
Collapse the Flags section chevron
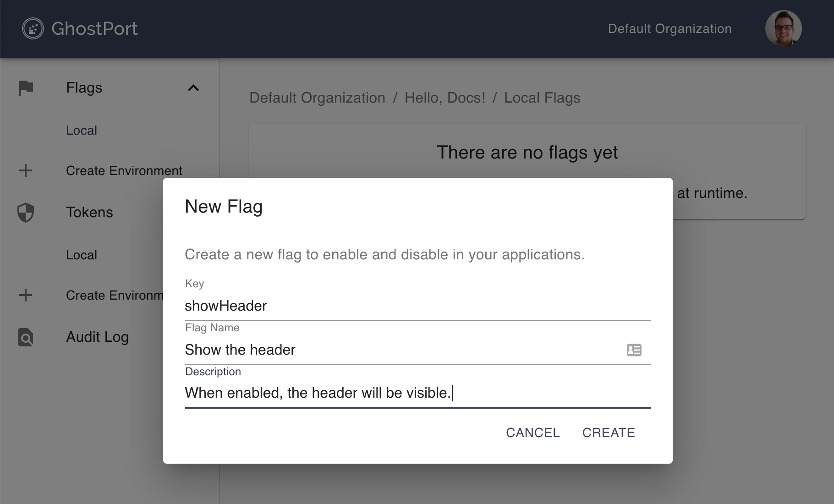tap(194, 88)
